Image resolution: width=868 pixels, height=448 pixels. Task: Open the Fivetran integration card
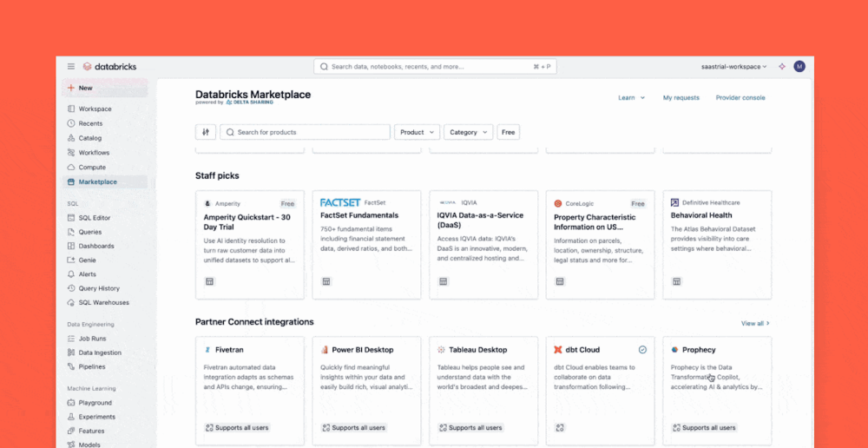click(x=250, y=391)
